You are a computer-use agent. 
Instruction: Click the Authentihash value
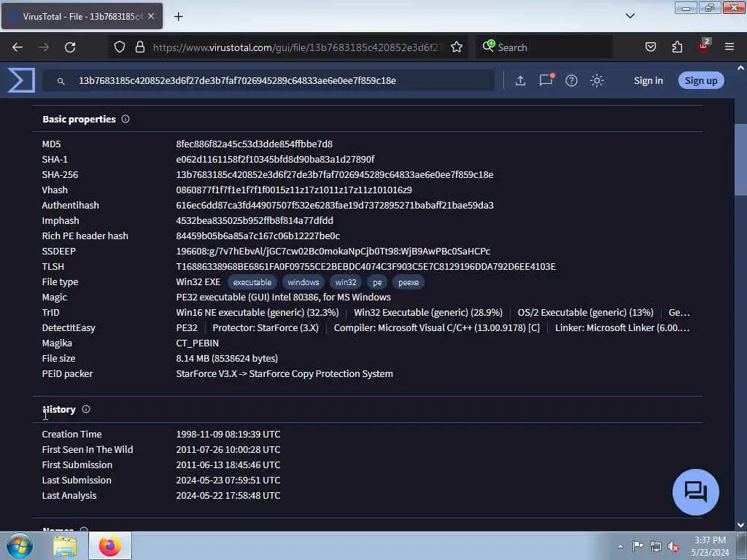[334, 205]
